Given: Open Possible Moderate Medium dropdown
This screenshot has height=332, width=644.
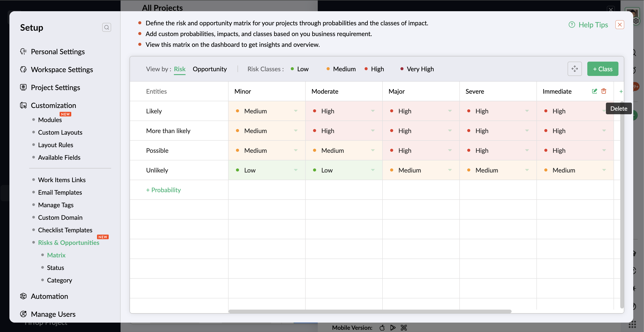Looking at the screenshot, I should click(x=372, y=151).
